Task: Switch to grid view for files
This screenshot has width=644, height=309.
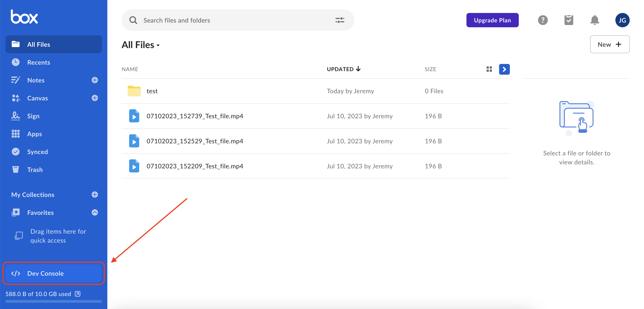Action: [x=489, y=69]
